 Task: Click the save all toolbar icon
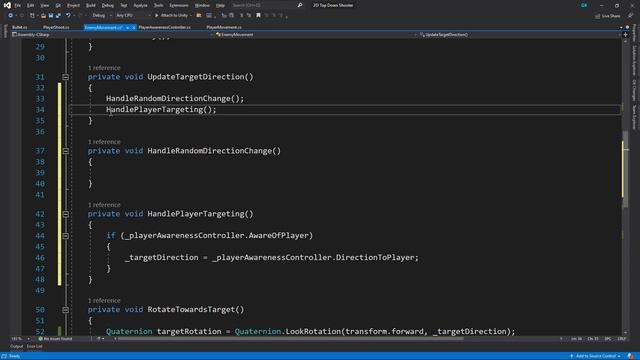58,16
